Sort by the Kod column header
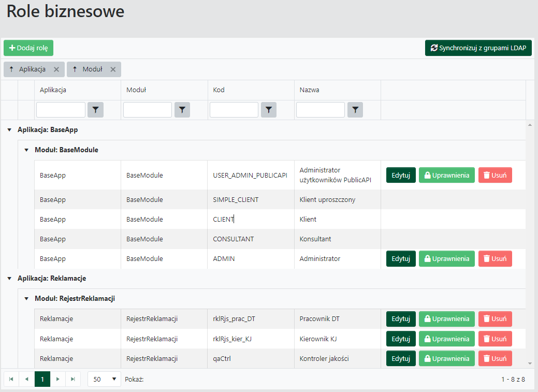Image resolution: width=538 pixels, height=392 pixels. (x=219, y=90)
